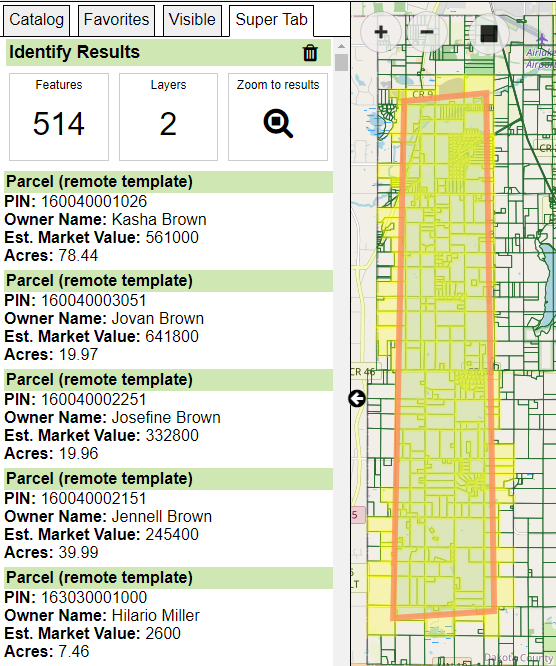Screen dimensions: 556x666
Task: Select the Super Tab
Action: 271,20
